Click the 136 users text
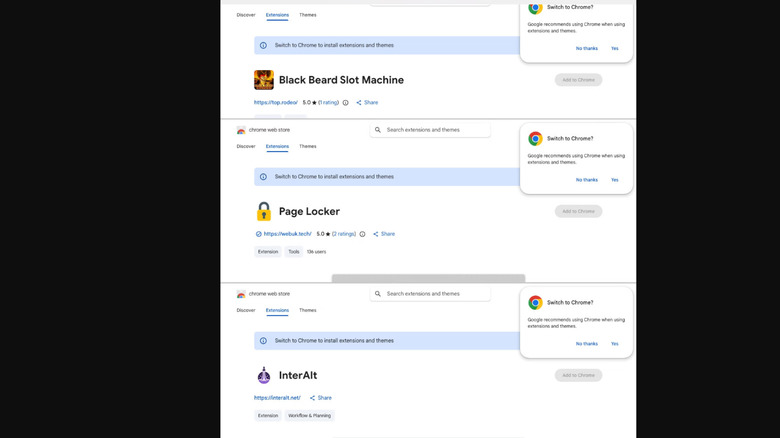This screenshot has height=438, width=780. point(316,252)
